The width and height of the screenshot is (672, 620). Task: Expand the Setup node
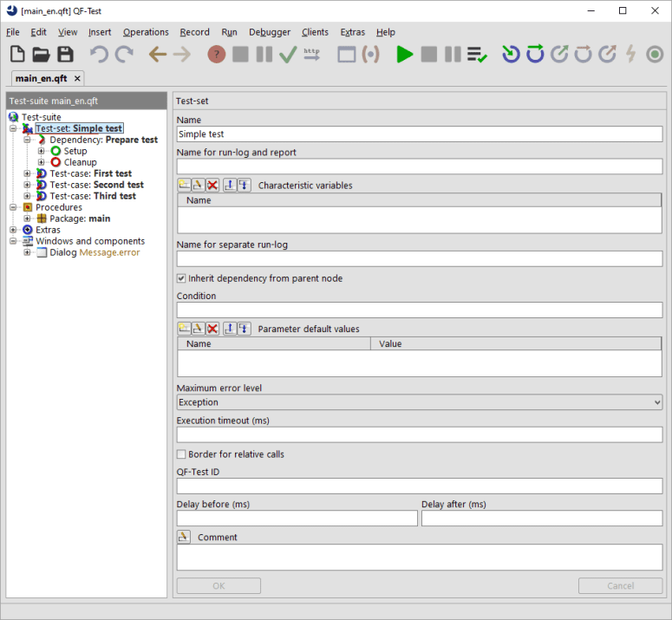(x=41, y=151)
